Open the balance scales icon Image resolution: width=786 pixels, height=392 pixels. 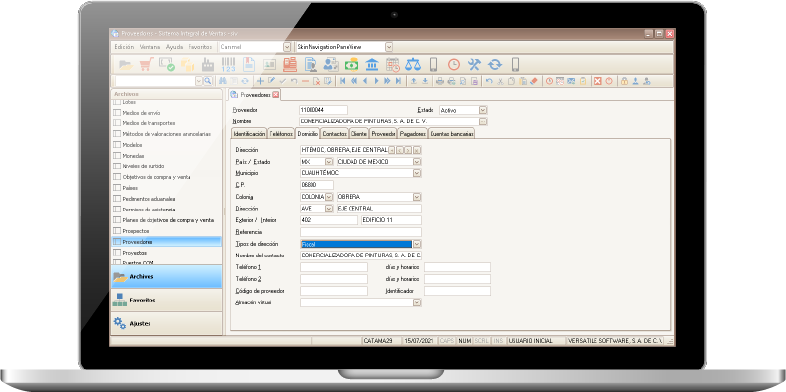(413, 64)
